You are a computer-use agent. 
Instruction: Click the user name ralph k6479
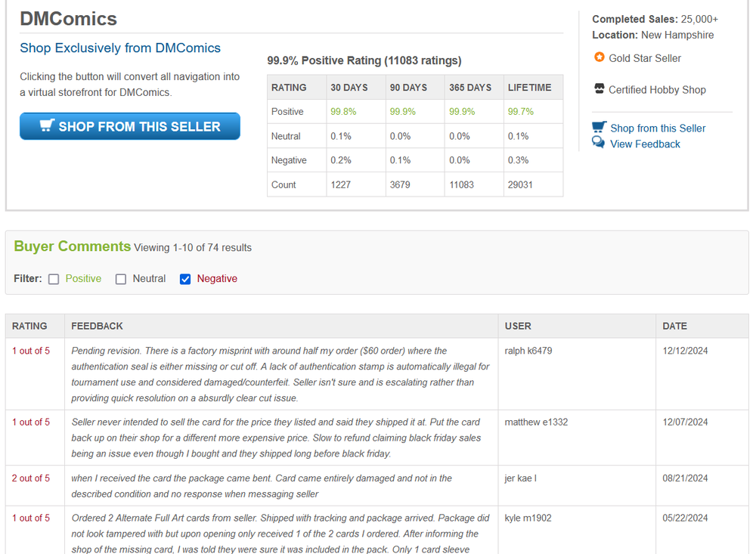[x=528, y=351]
